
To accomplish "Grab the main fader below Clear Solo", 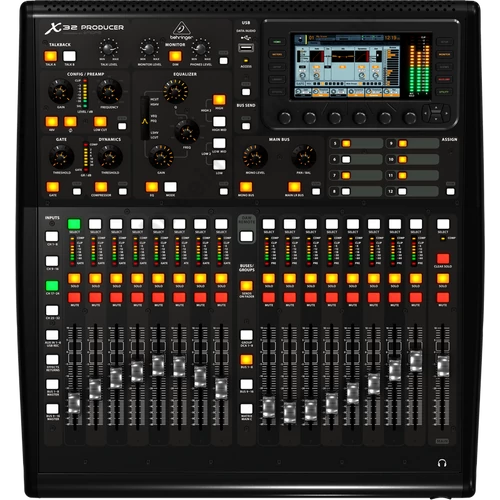I will point(443,366).
